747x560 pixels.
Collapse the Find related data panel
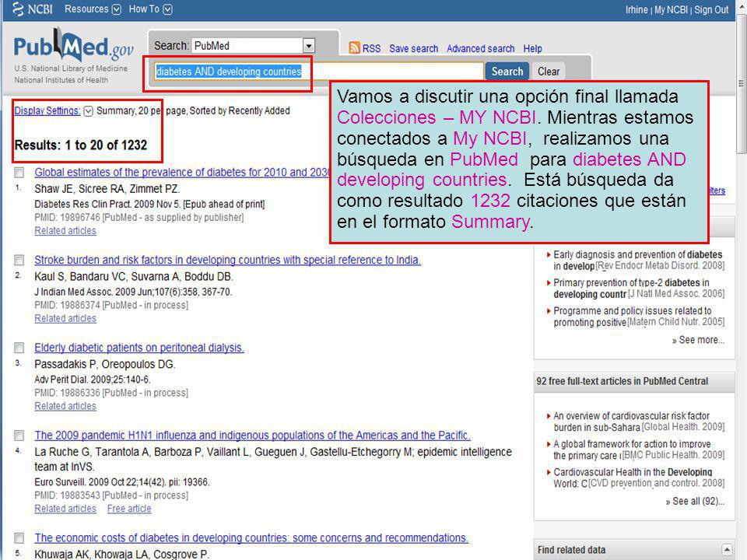point(727,549)
